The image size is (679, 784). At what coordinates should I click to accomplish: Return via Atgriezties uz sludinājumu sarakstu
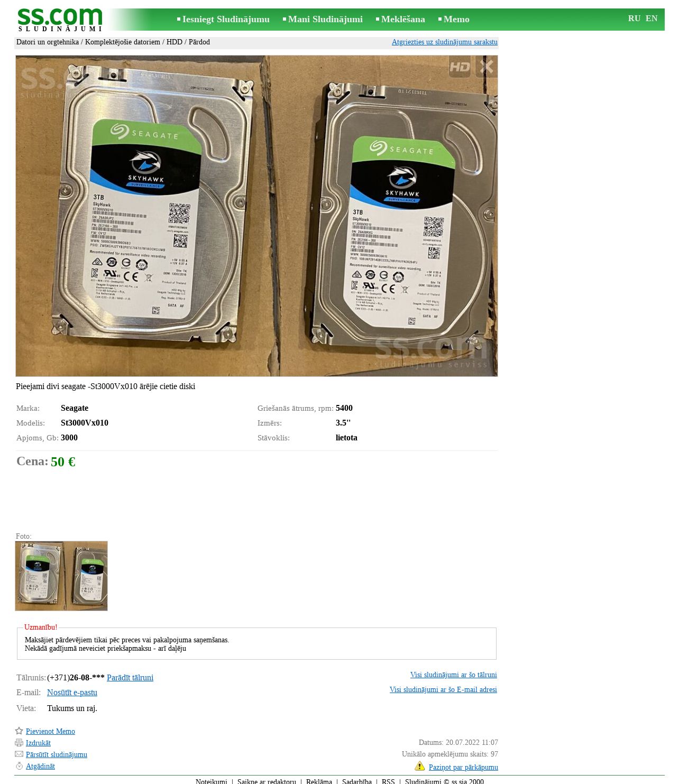(444, 42)
